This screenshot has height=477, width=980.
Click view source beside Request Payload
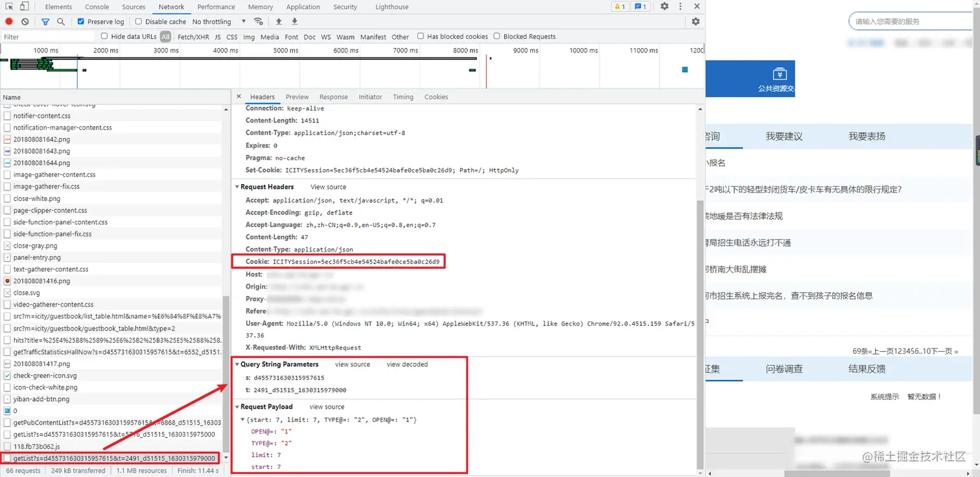tap(327, 407)
